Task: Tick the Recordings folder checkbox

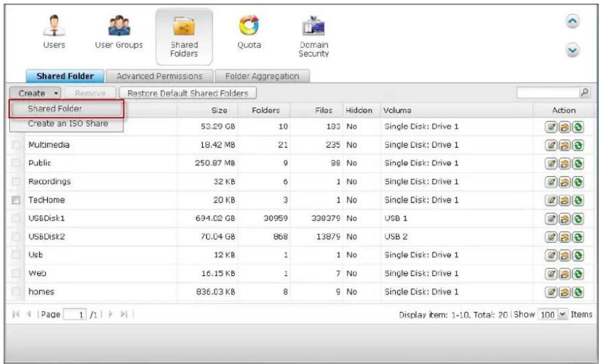Action: click(x=16, y=181)
